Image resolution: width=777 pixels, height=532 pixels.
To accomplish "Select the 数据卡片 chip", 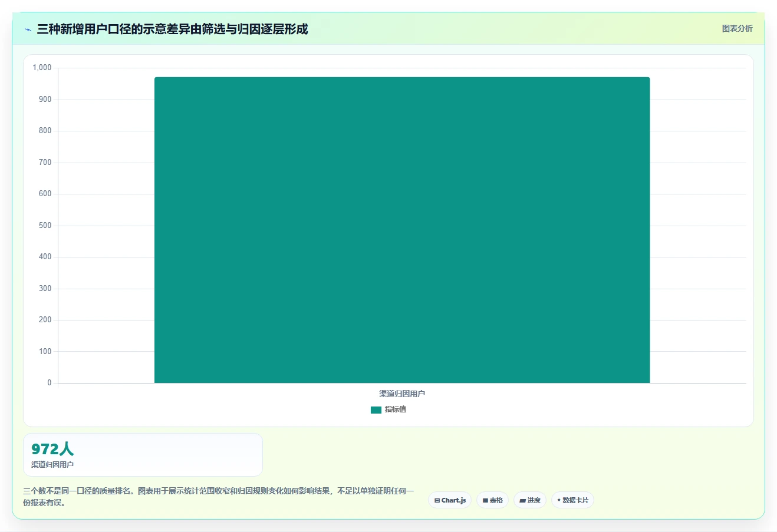I will (x=572, y=500).
